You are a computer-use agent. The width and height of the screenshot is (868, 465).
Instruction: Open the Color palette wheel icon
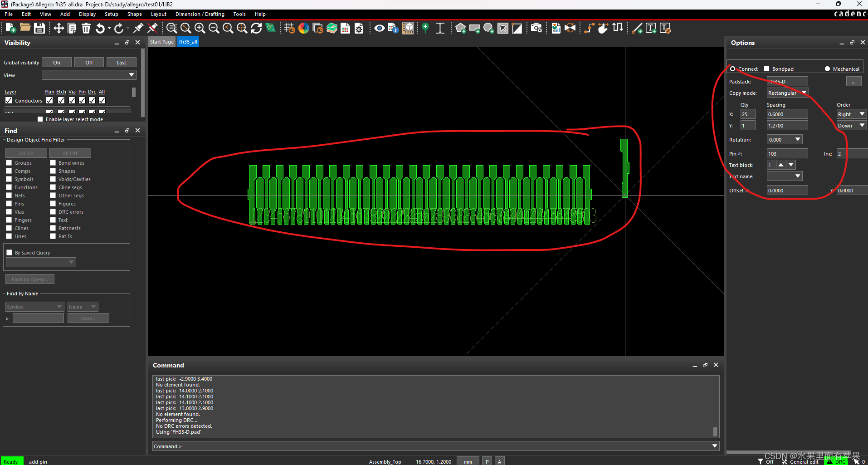(x=304, y=28)
